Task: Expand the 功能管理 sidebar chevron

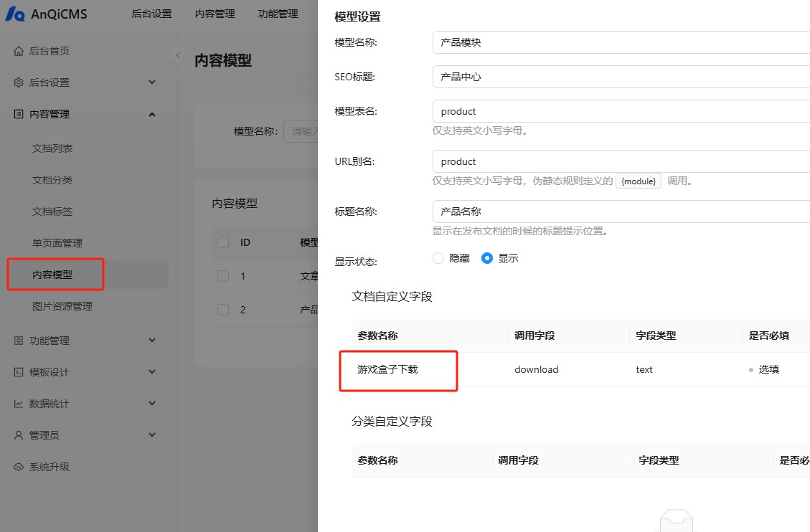Action: [x=152, y=341]
